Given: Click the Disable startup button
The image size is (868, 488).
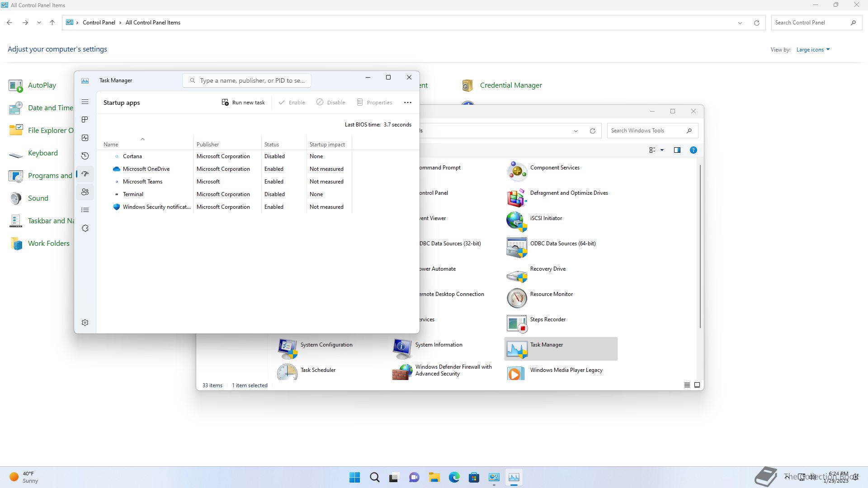Looking at the screenshot, I should pyautogui.click(x=331, y=103).
